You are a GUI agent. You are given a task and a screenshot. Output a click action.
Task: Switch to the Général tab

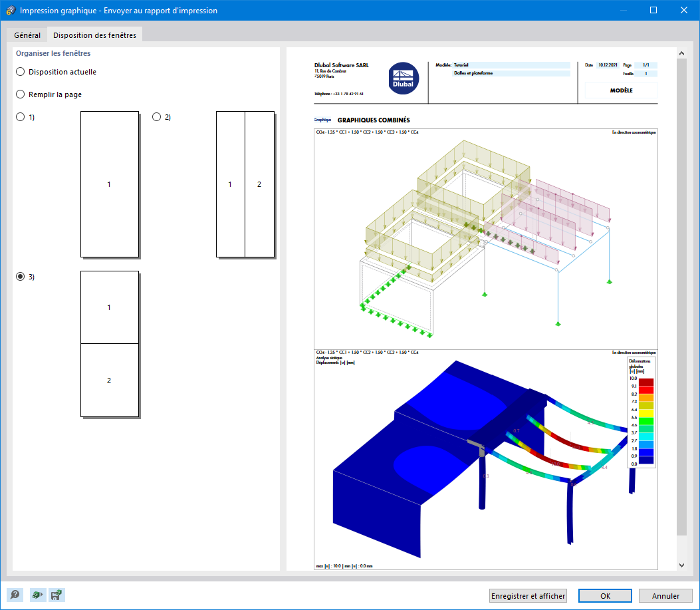pyautogui.click(x=27, y=35)
